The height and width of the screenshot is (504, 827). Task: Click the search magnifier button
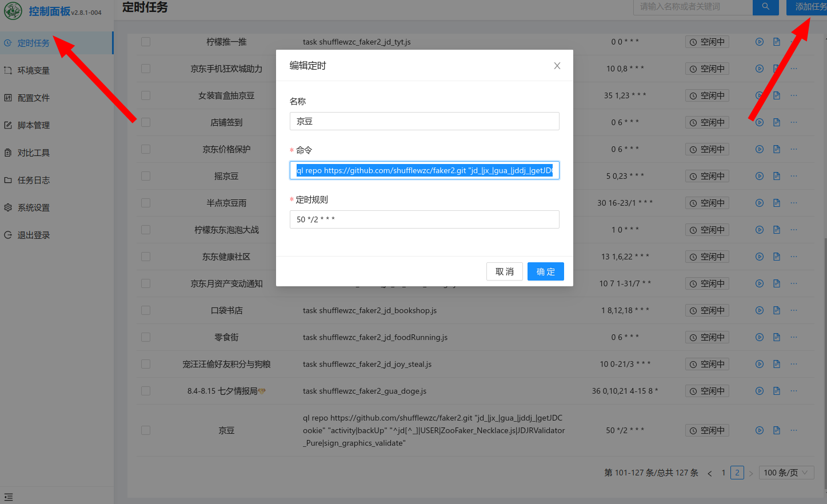765,7
